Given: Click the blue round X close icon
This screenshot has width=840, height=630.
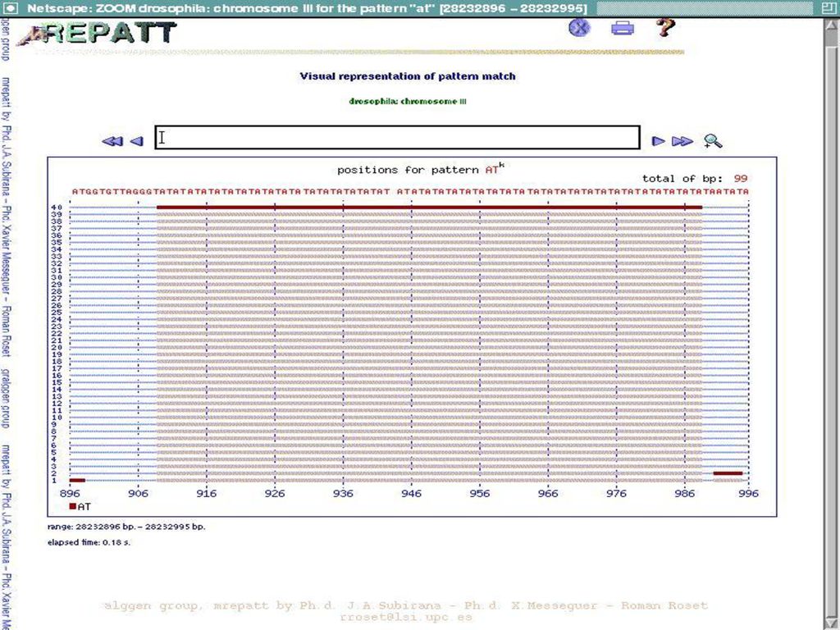Looking at the screenshot, I should [x=579, y=27].
